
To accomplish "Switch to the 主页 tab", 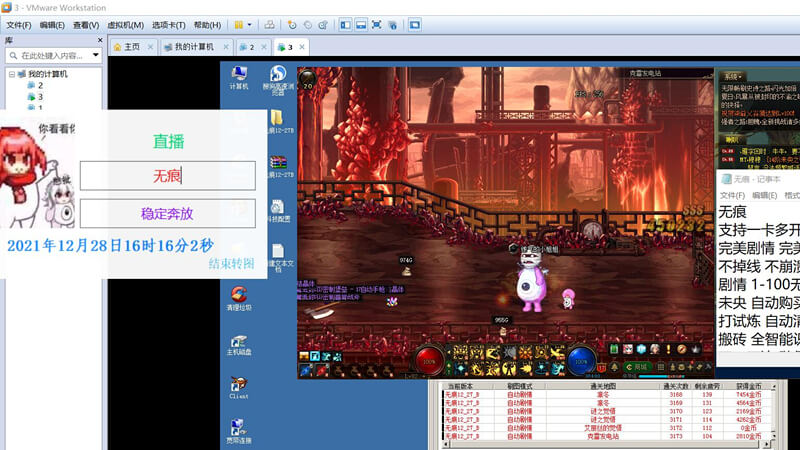I will point(132,47).
